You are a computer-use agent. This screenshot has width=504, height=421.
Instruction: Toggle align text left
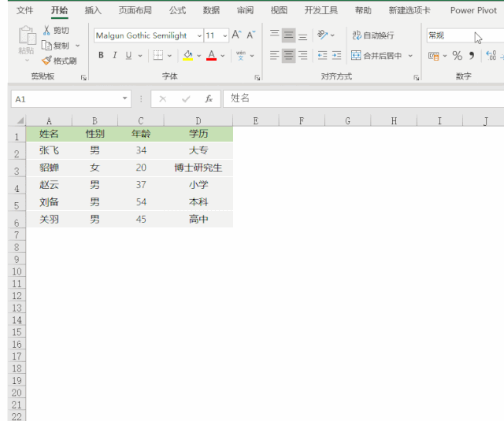(275, 55)
